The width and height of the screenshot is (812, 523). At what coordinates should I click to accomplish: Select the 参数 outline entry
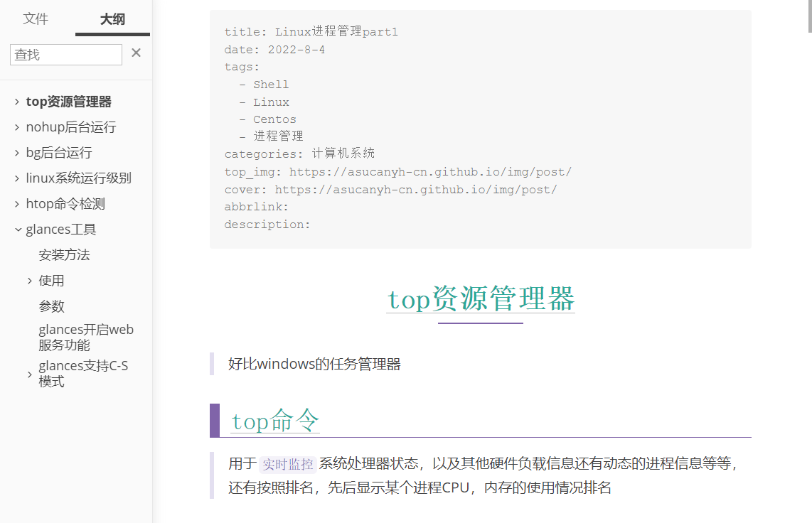50,306
